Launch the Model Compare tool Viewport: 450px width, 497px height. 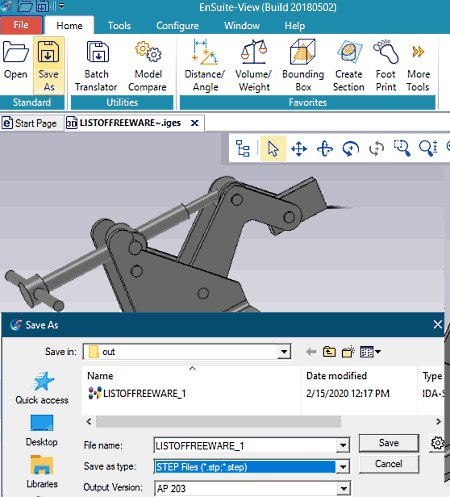147,66
